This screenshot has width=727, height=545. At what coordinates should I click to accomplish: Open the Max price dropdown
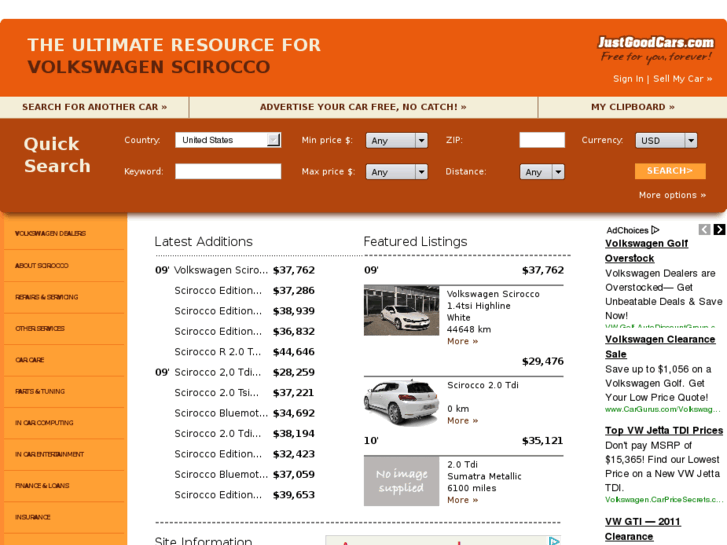396,172
